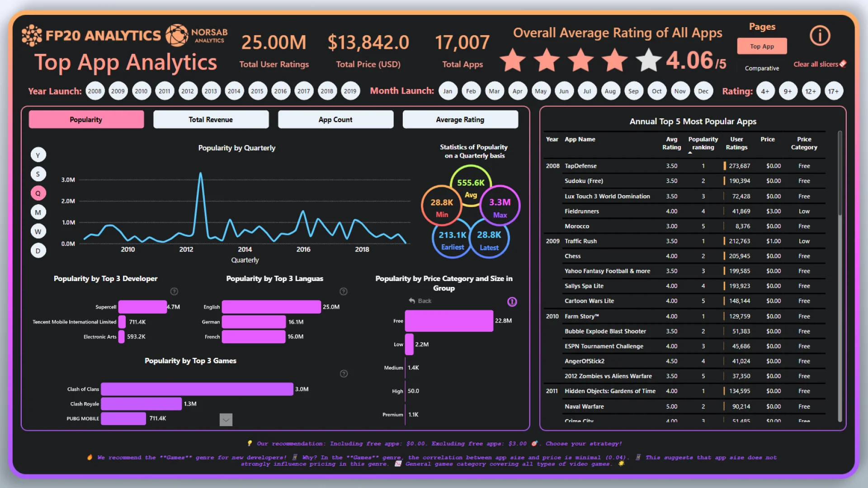Filter by launch month Sep
The image size is (868, 488).
click(x=634, y=91)
